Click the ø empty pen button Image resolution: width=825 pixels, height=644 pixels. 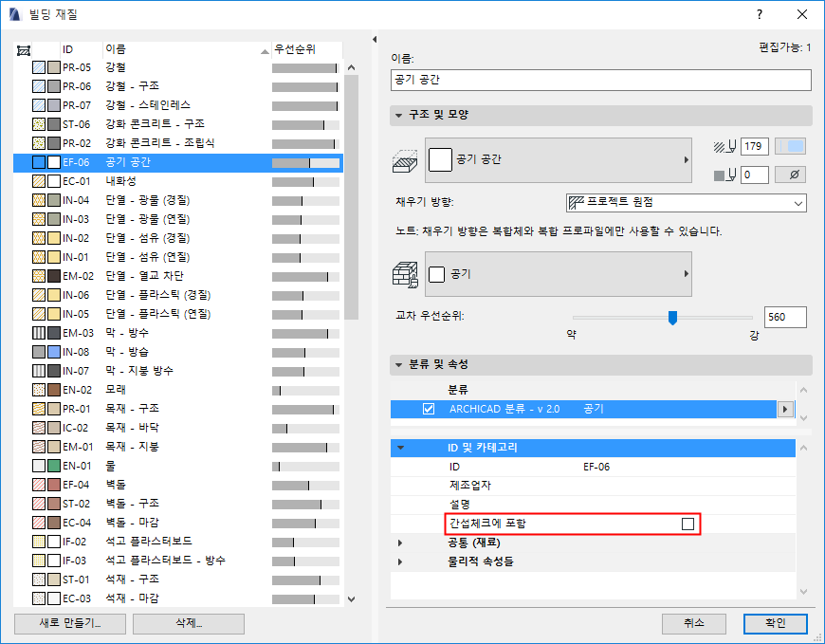click(x=795, y=175)
